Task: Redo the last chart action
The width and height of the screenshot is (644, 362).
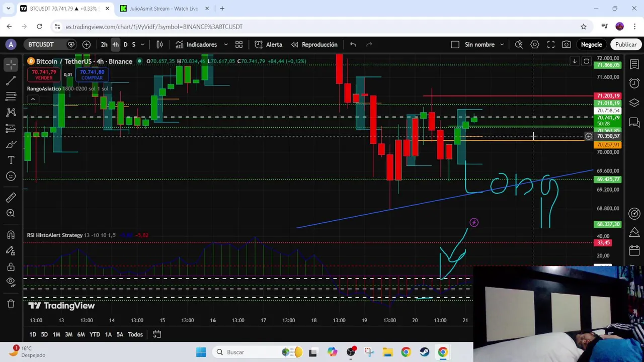Action: coord(369,44)
